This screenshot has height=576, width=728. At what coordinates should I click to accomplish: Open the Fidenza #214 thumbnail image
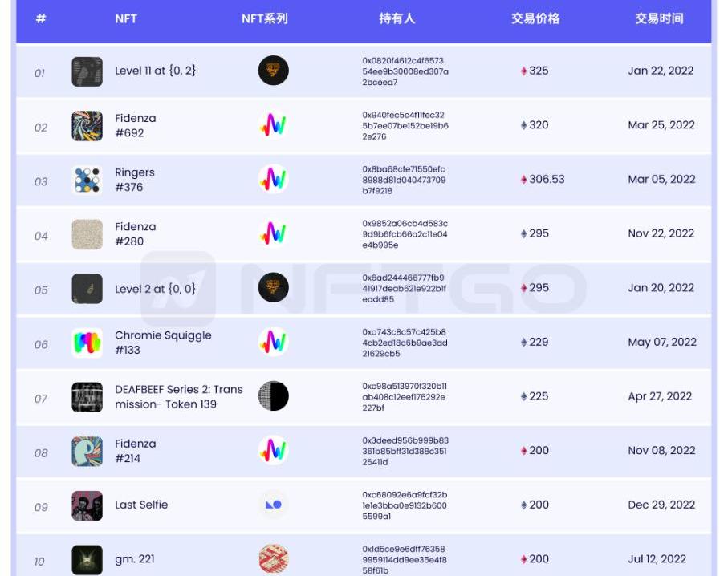point(87,451)
